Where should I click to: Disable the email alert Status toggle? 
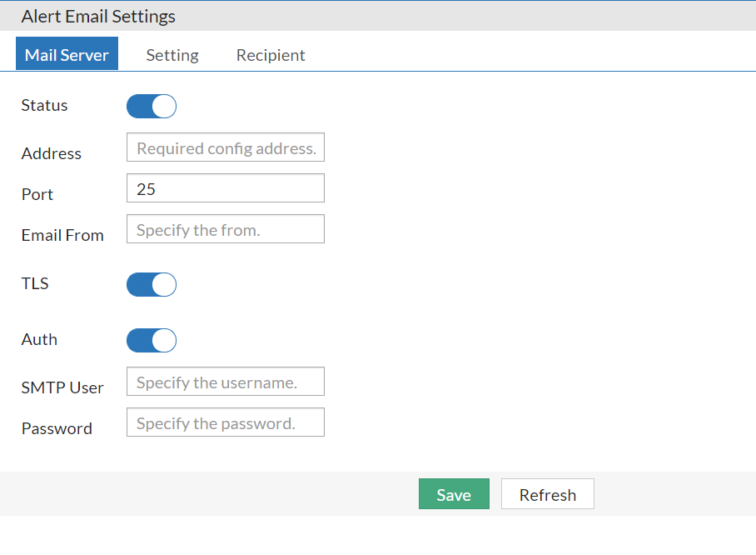151,106
